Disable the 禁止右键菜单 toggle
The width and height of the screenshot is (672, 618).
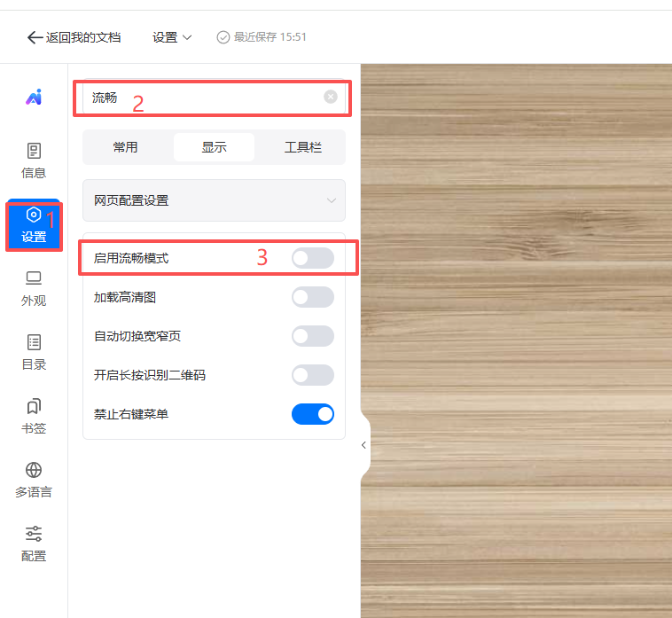312,414
